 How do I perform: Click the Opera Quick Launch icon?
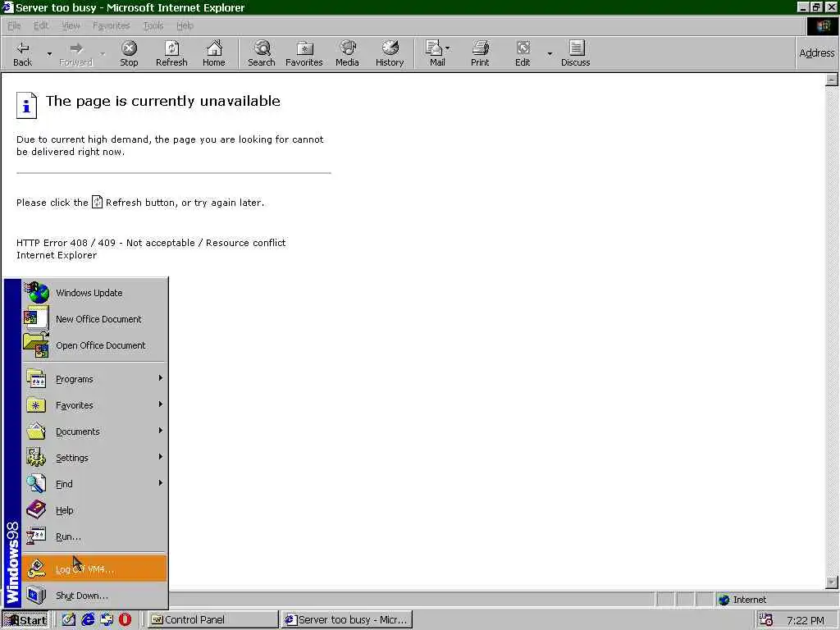pos(125,619)
